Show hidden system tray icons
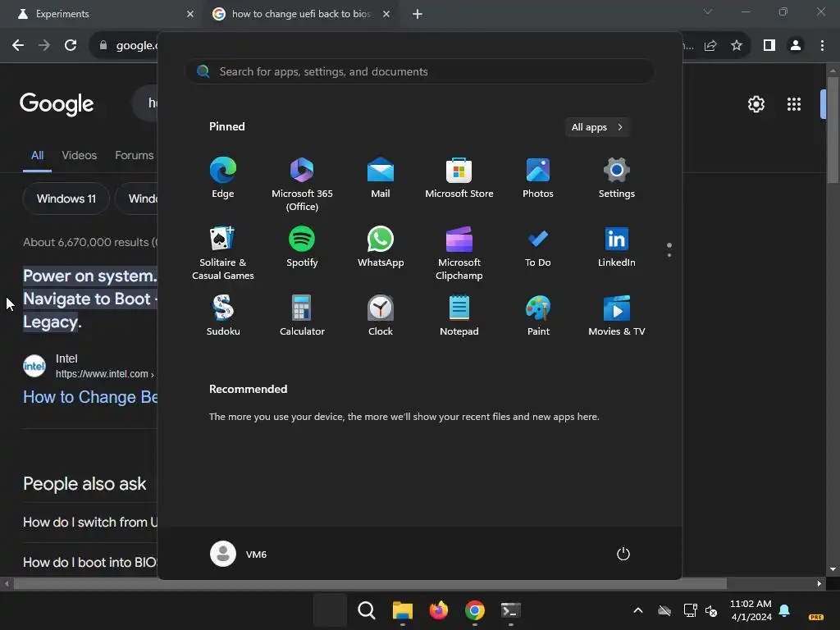 click(638, 610)
